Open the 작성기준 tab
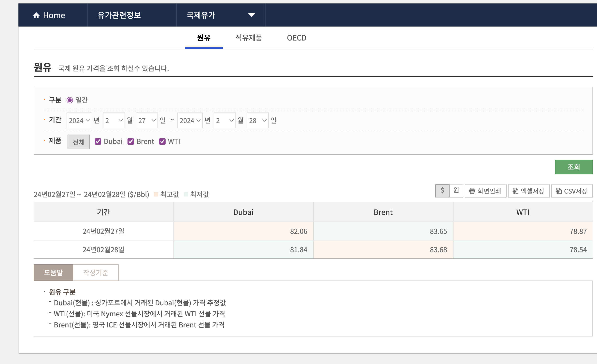Image resolution: width=597 pixels, height=364 pixels. click(x=96, y=273)
